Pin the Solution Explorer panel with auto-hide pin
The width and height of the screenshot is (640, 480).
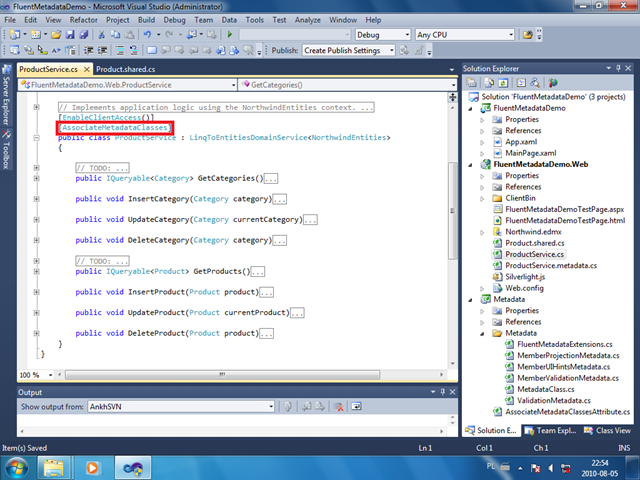click(618, 68)
